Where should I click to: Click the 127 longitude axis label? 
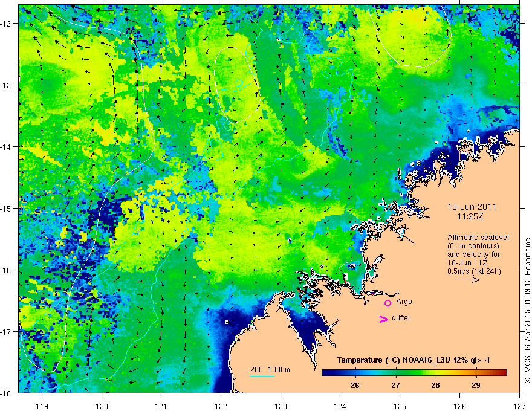coord(519,406)
